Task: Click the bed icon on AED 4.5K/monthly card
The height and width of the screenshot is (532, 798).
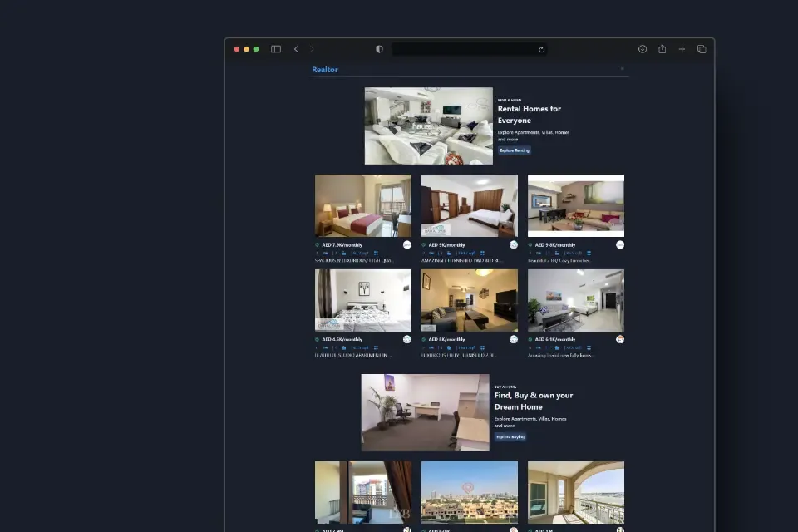Action: click(x=325, y=347)
